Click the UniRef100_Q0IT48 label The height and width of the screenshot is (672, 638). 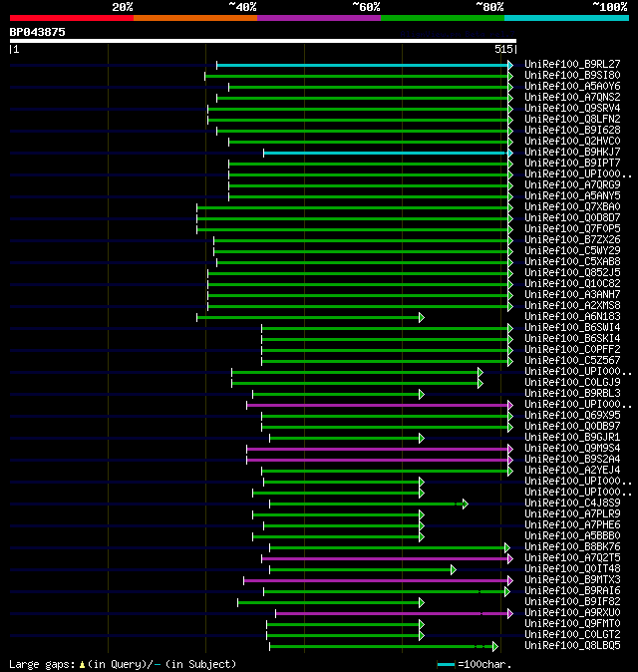click(572, 569)
